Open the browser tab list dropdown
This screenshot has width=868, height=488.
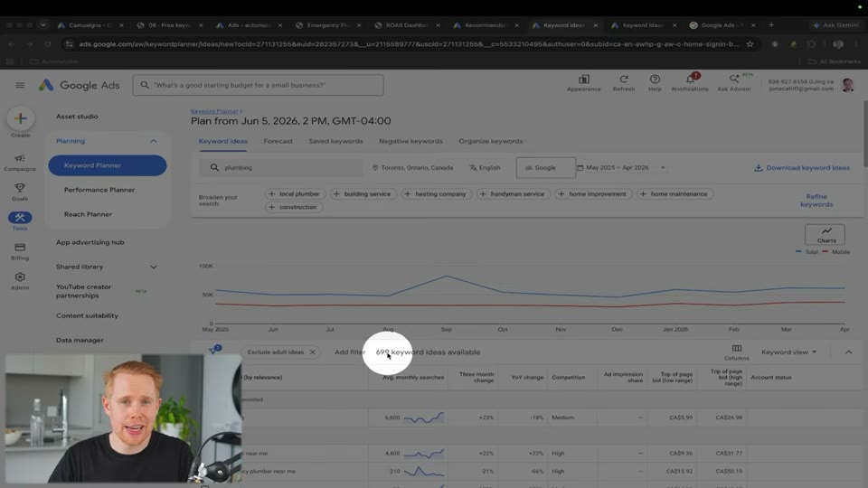point(43,25)
